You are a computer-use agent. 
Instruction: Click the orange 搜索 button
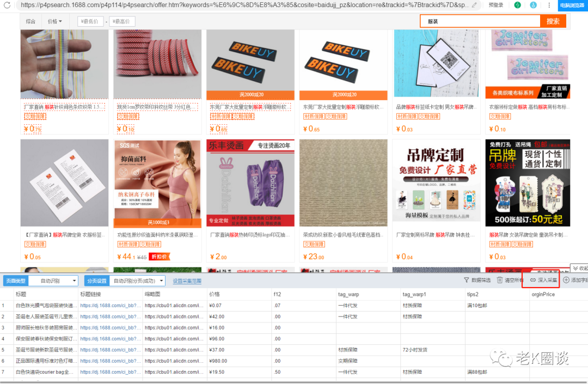pyautogui.click(x=553, y=21)
